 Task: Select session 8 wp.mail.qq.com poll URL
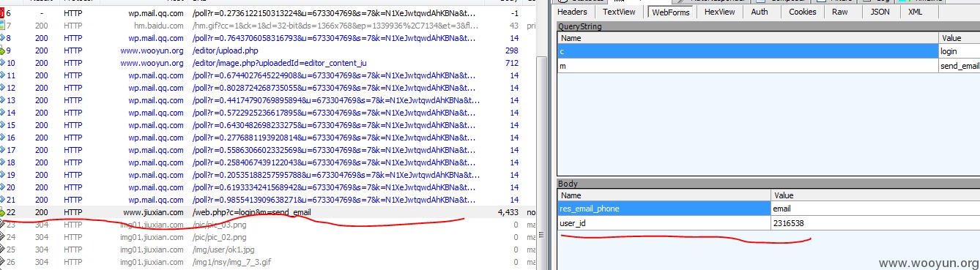click(335, 38)
